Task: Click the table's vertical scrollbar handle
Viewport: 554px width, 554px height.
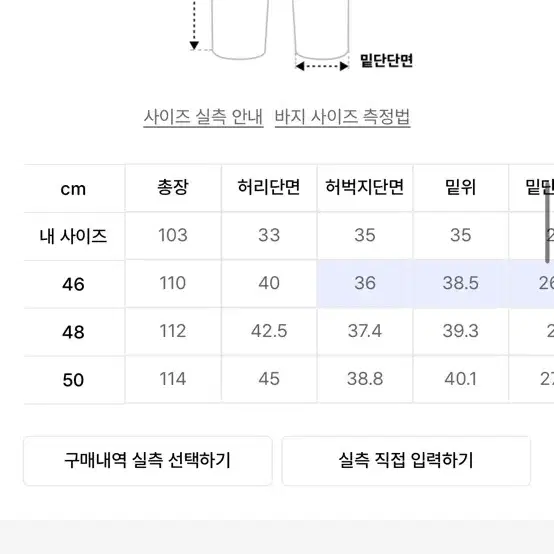Action: 547,227
